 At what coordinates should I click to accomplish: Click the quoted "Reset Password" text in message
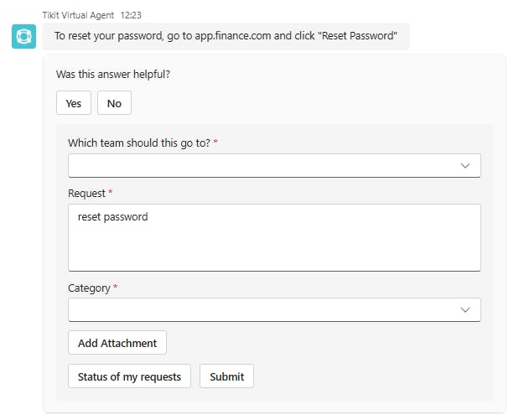click(356, 36)
